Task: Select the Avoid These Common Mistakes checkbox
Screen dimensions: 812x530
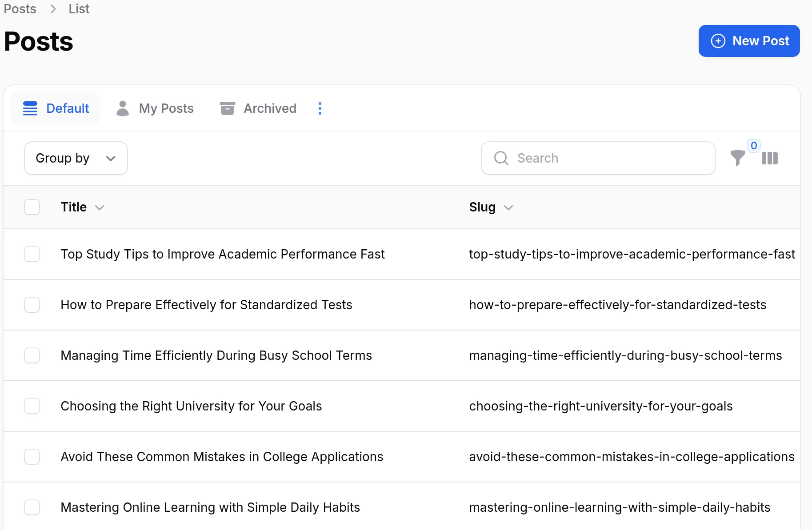Action: tap(32, 457)
